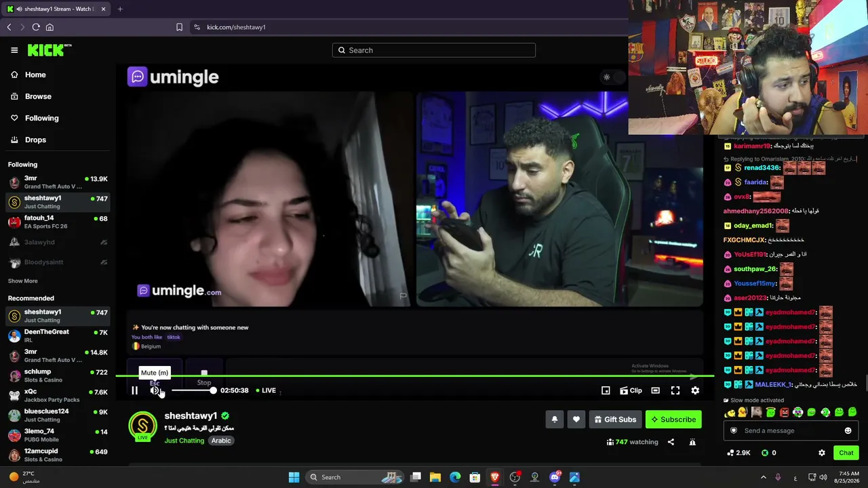Open Drops in the sidebar
Image resolution: width=868 pixels, height=488 pixels.
point(35,140)
